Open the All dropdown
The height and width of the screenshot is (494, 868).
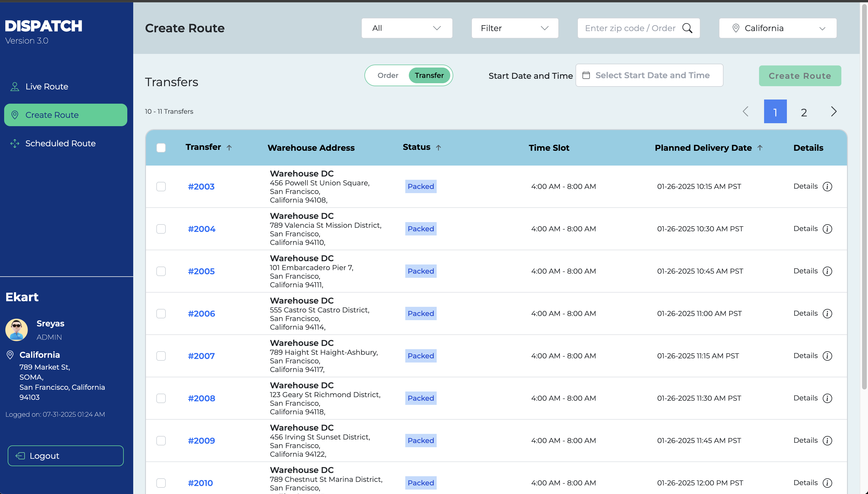(406, 28)
